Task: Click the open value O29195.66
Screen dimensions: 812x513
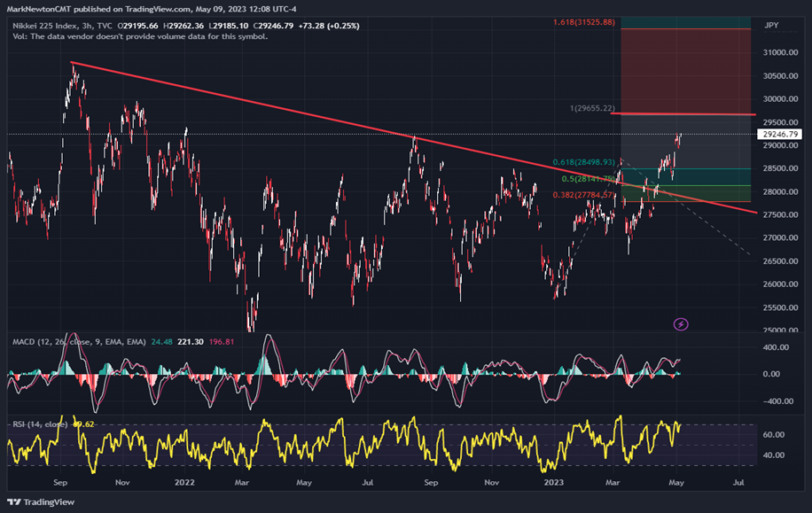Action: [x=137, y=26]
